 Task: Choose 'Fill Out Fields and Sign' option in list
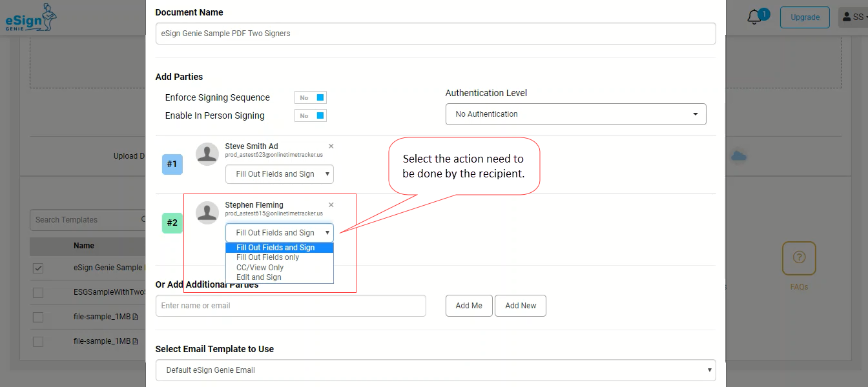[280, 248]
